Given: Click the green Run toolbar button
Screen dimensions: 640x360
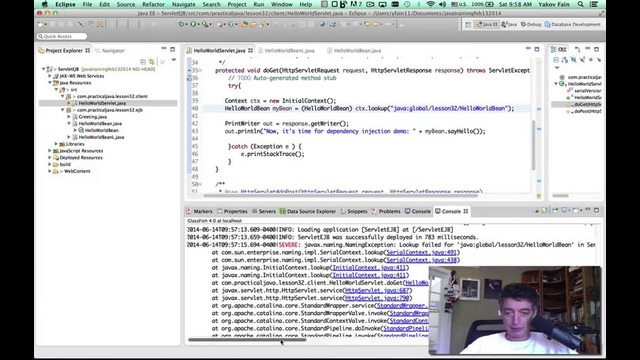Looking at the screenshot, I should click(193, 24).
